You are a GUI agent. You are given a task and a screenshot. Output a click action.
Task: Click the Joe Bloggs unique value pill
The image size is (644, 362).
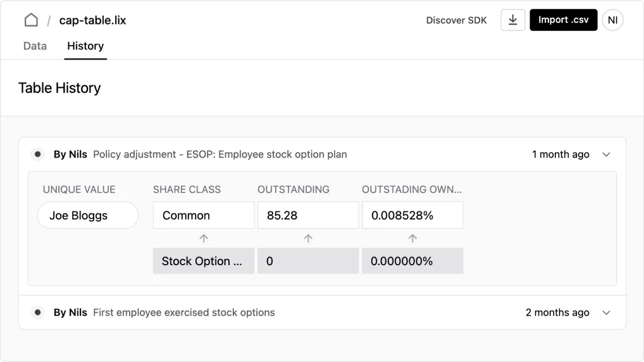(x=87, y=215)
